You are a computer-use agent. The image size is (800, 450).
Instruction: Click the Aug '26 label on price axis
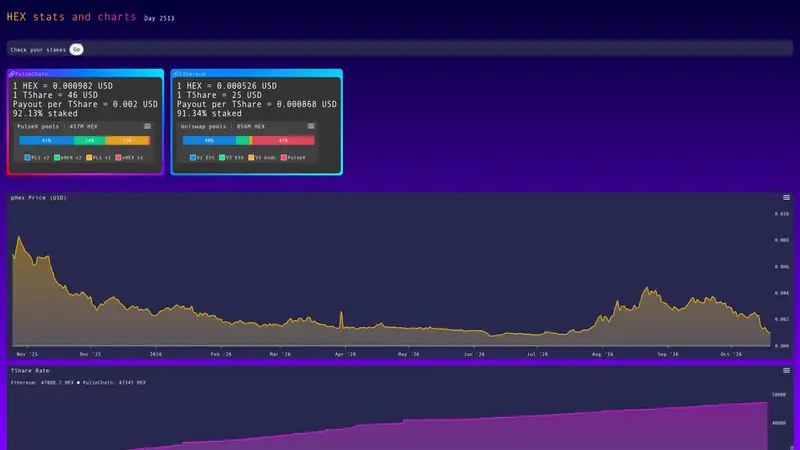(603, 354)
